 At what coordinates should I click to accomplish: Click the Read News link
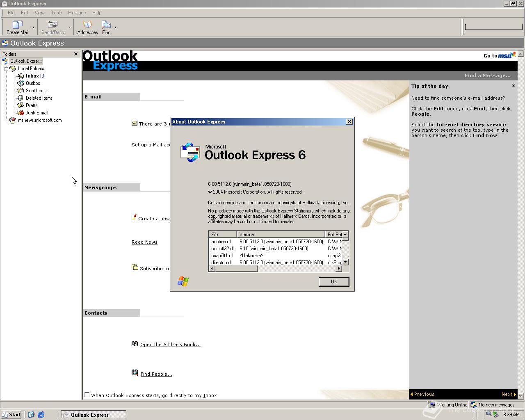tap(144, 242)
